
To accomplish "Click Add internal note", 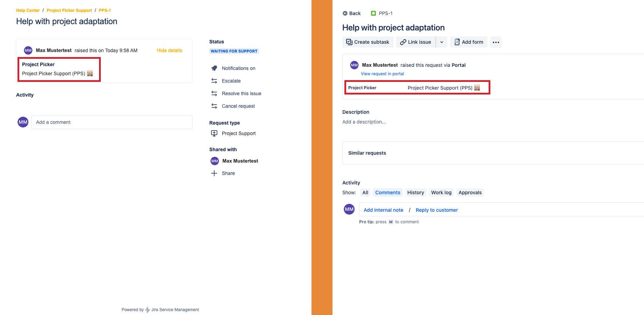I will pyautogui.click(x=384, y=210).
